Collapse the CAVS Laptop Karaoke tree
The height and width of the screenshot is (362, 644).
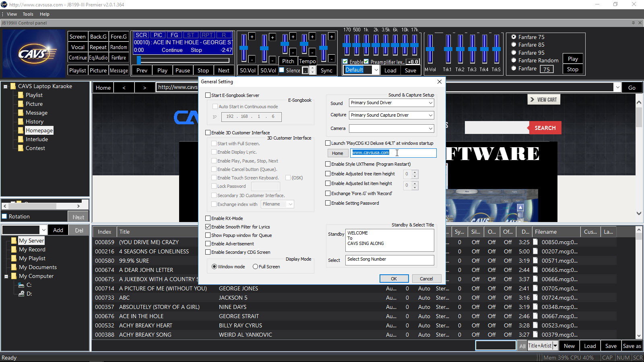pyautogui.click(x=6, y=86)
